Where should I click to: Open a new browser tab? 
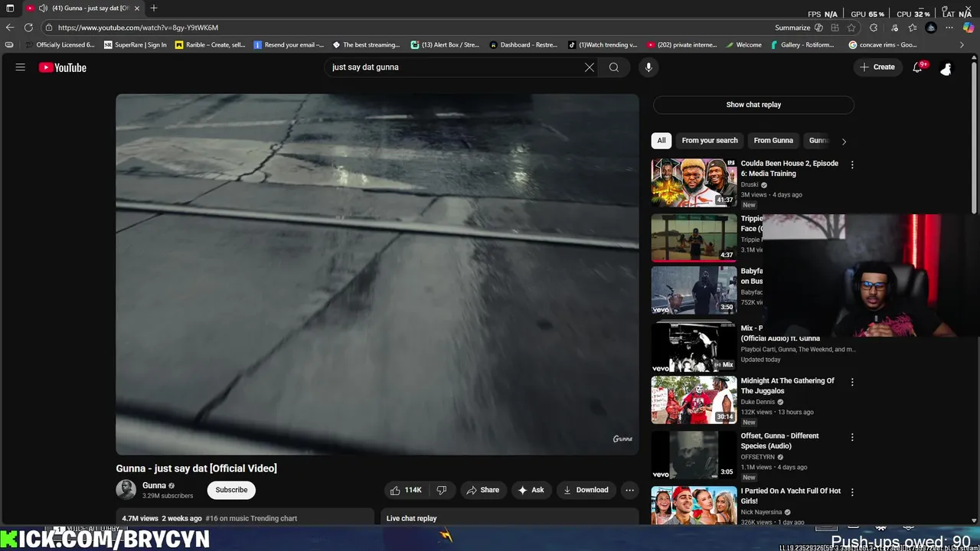click(x=154, y=8)
